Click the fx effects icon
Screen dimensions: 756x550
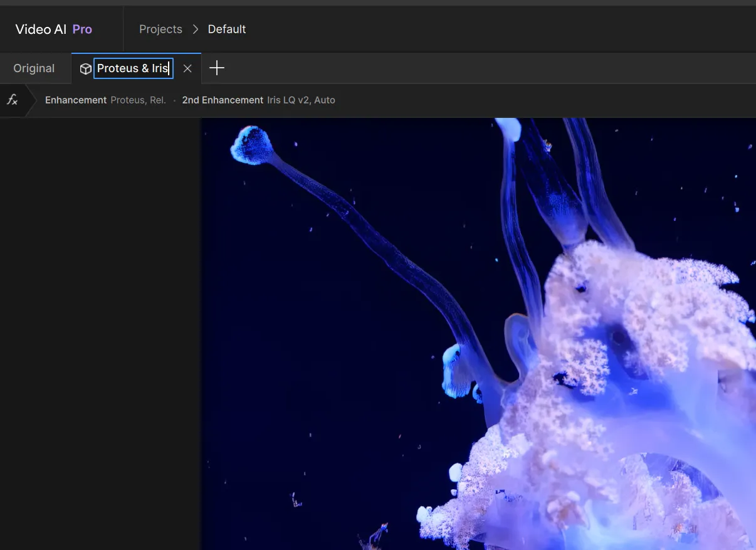tap(12, 100)
